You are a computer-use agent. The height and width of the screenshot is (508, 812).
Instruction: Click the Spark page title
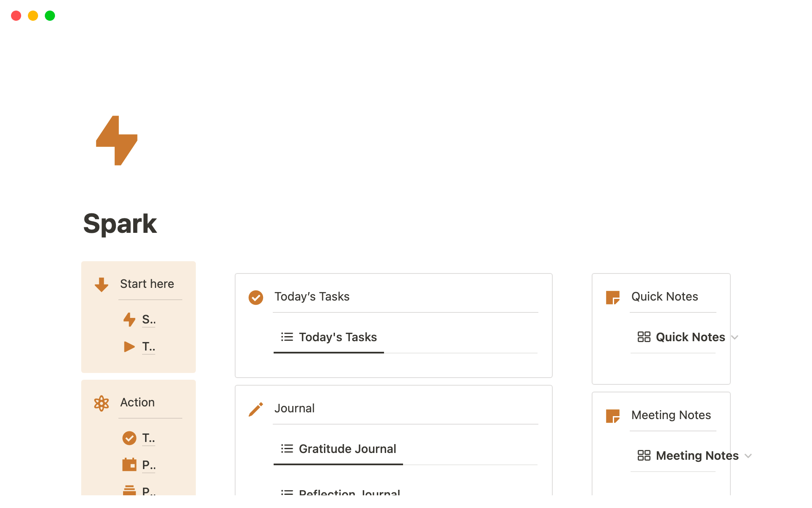(x=120, y=224)
